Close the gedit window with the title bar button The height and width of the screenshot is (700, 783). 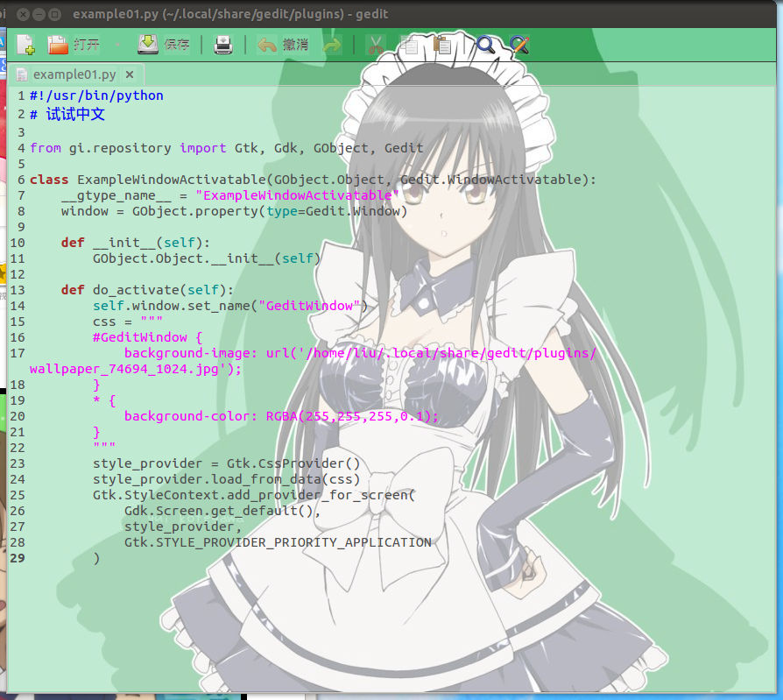click(x=23, y=15)
